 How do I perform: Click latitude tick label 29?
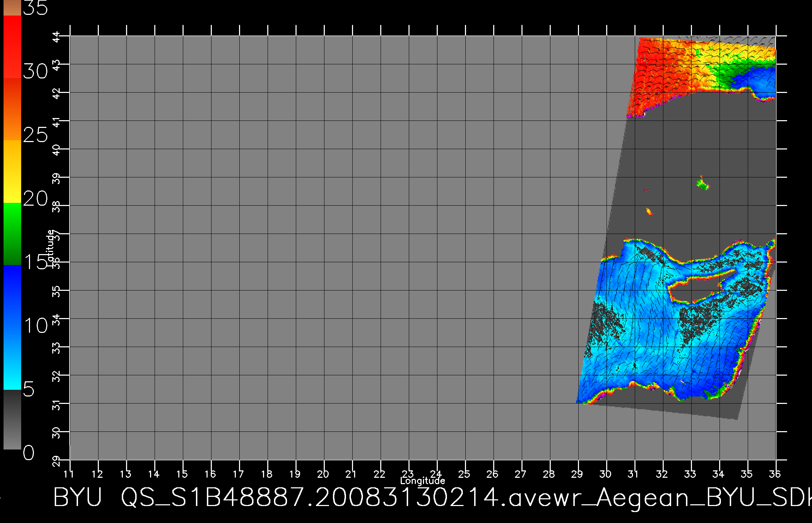[x=56, y=462]
